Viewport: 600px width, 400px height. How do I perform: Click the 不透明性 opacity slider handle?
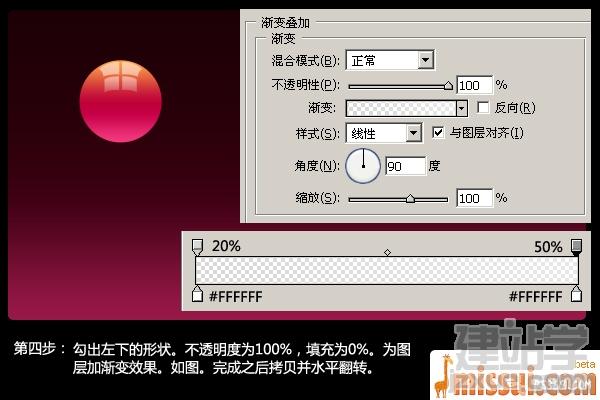[448, 86]
